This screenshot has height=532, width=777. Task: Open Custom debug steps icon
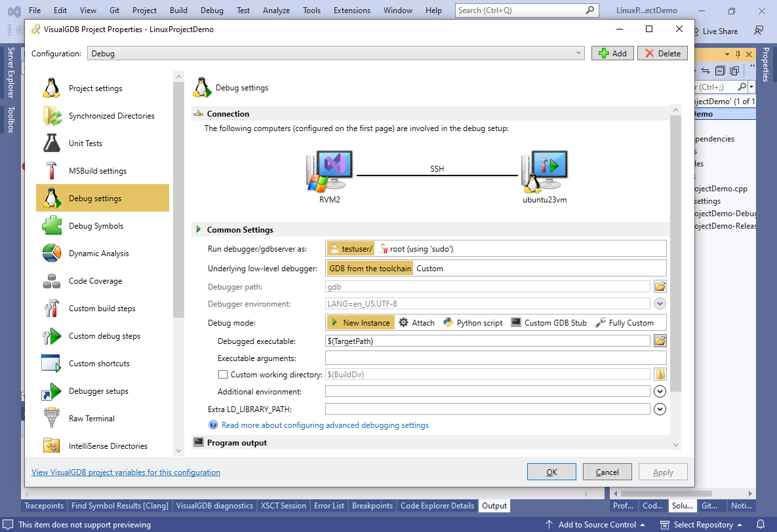click(52, 336)
